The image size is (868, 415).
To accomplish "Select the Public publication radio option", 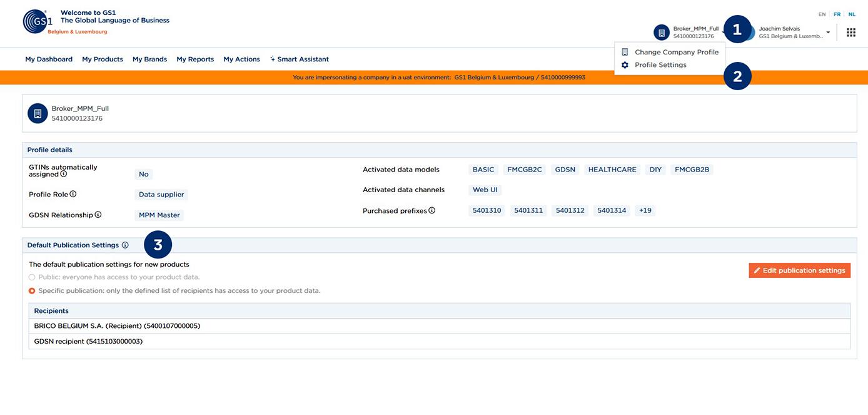I will [32, 277].
